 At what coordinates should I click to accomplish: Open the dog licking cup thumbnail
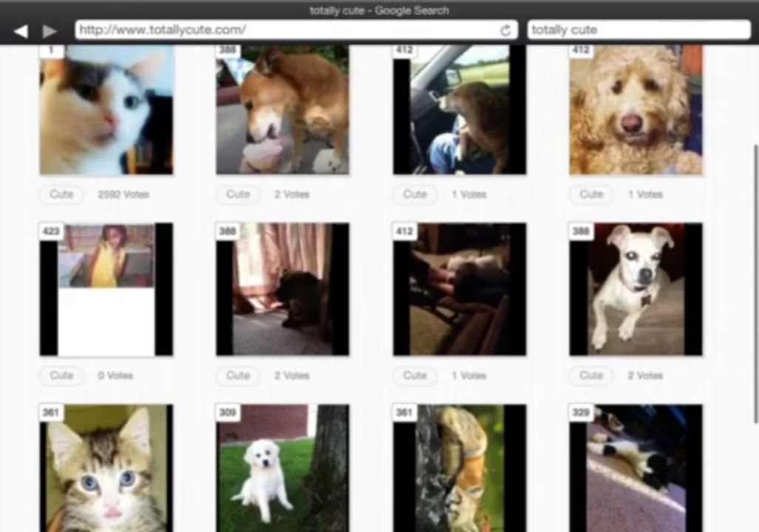[x=282, y=110]
